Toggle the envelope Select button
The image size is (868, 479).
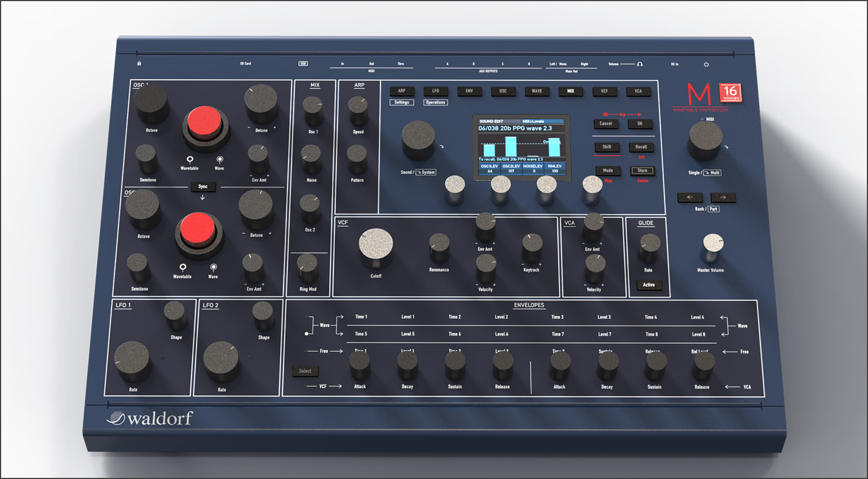point(305,371)
